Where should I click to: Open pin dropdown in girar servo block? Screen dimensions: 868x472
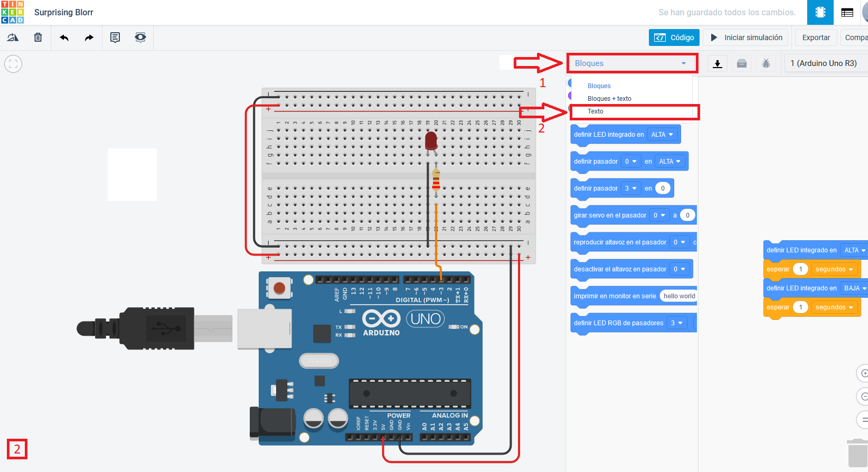[659, 215]
